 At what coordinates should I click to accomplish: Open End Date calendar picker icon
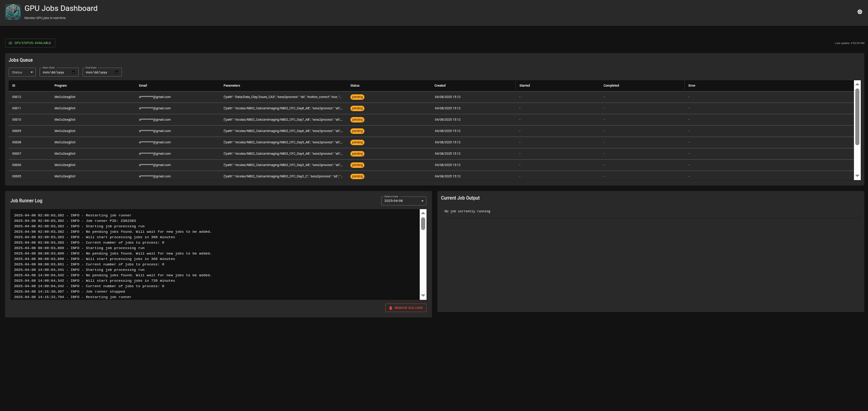(116, 72)
